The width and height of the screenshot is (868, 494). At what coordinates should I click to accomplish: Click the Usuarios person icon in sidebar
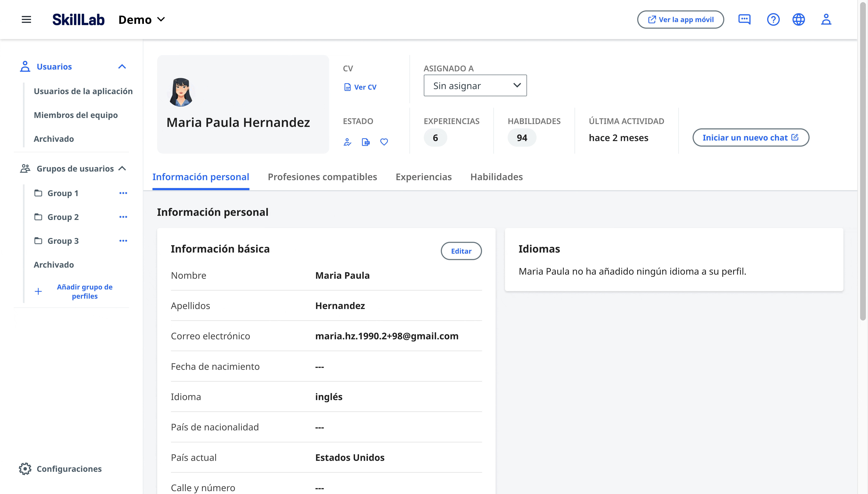(x=25, y=66)
